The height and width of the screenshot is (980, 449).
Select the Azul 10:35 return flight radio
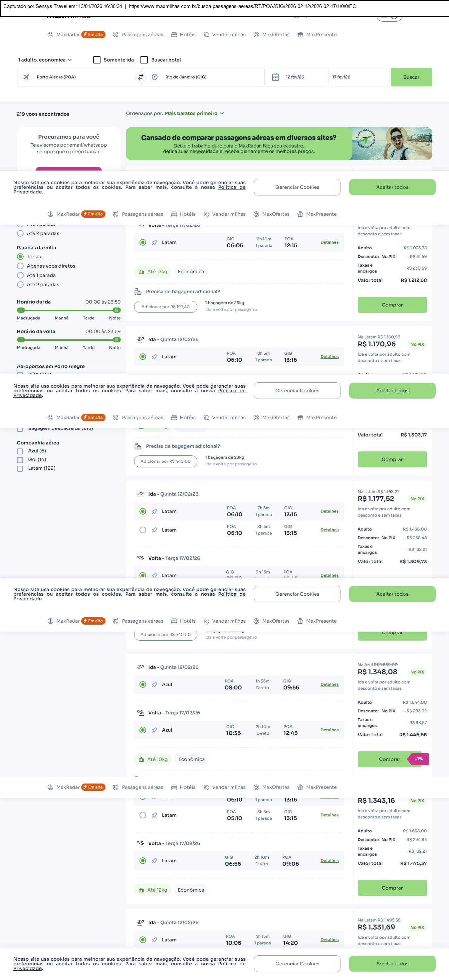(x=143, y=730)
